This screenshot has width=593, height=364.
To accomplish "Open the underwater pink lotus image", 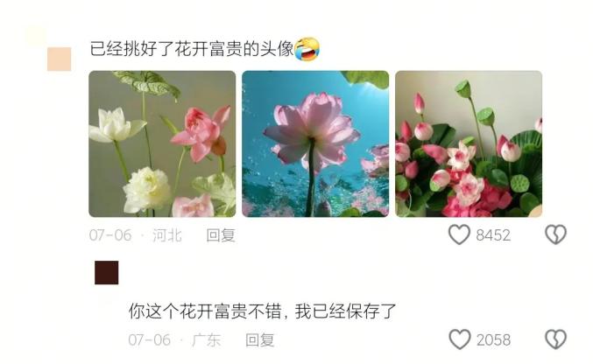I will (x=315, y=144).
